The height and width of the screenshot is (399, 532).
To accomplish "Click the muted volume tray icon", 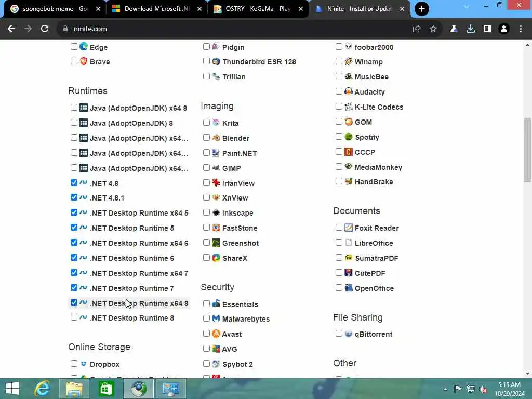I will point(483,389).
